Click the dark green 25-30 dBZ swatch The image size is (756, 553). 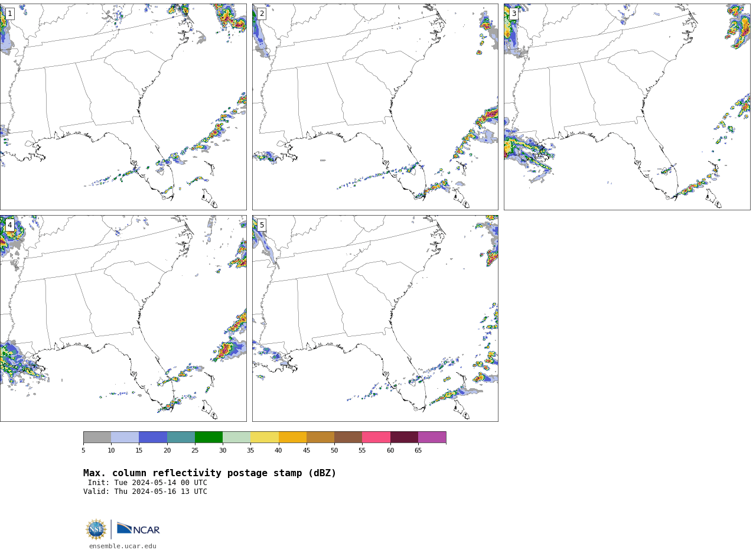pyautogui.click(x=208, y=437)
